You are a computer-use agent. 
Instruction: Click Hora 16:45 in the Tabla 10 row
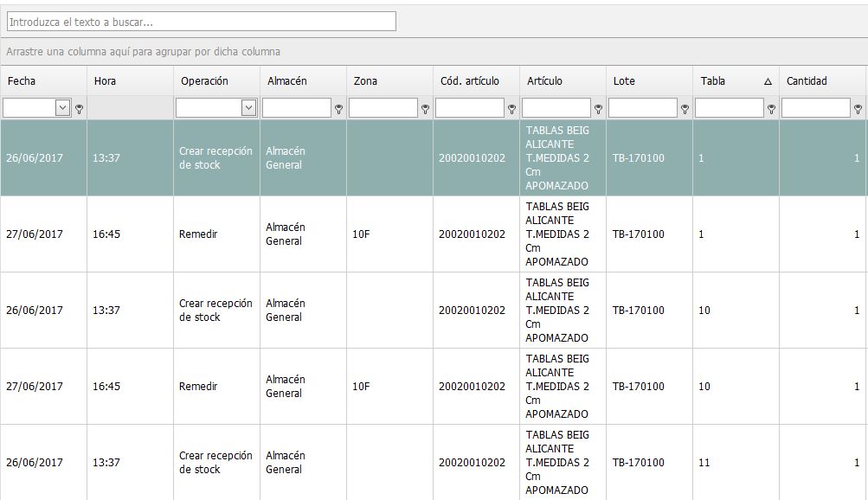click(106, 386)
